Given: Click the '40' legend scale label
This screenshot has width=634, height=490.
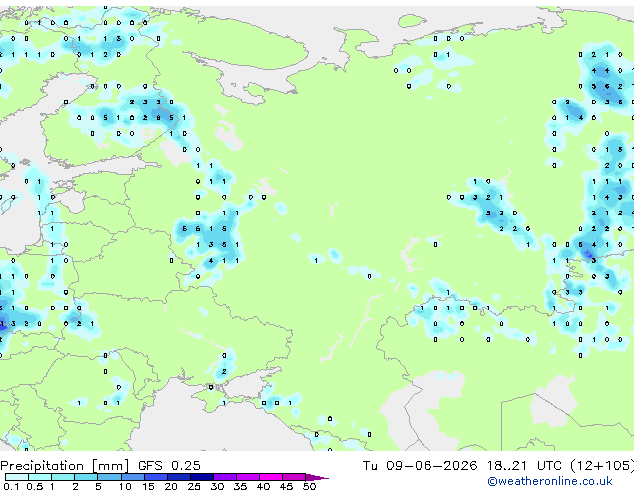Looking at the screenshot, I should click(263, 486).
